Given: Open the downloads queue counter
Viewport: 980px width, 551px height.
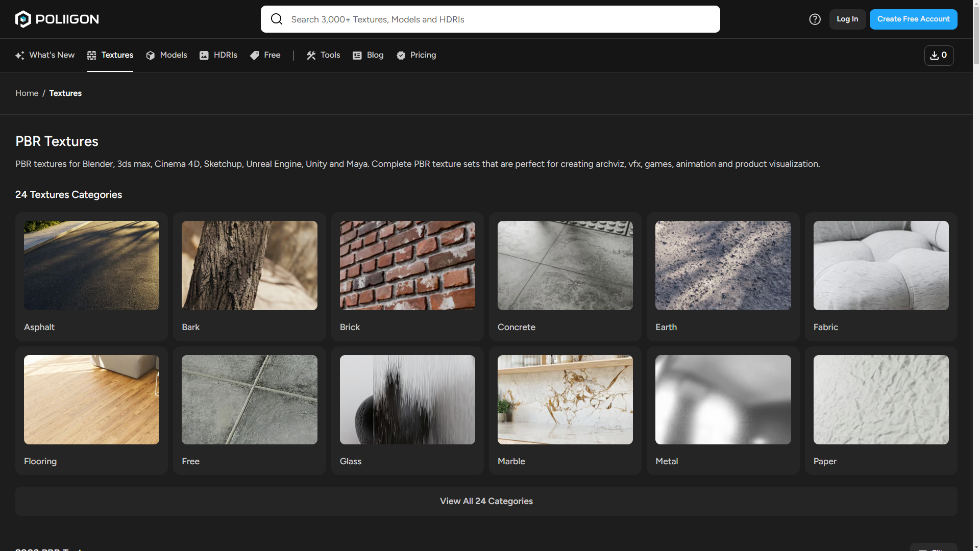Looking at the screenshot, I should (x=939, y=55).
